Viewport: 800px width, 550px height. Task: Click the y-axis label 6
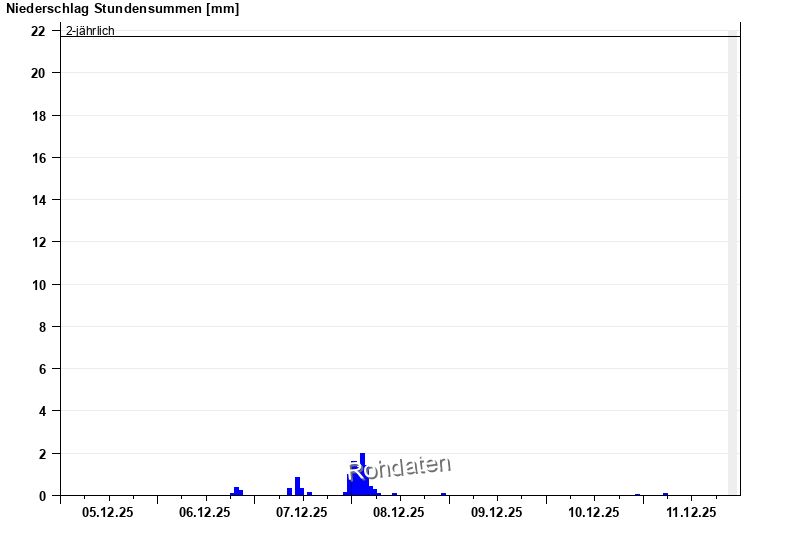coord(42,369)
